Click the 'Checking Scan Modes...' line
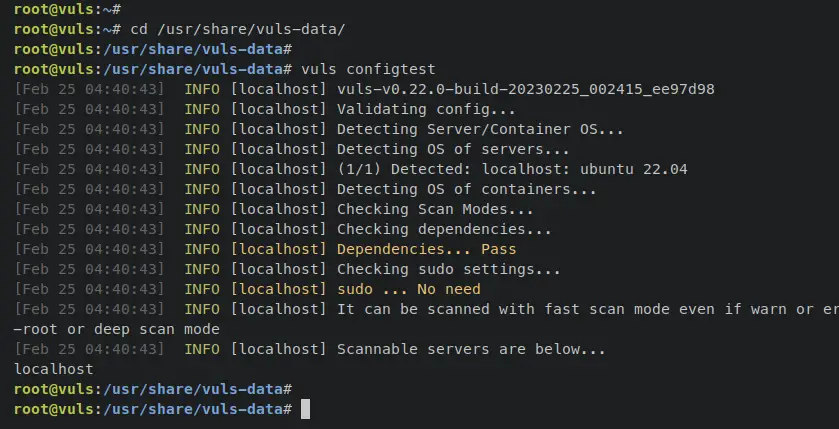This screenshot has height=429, width=839. pos(435,209)
